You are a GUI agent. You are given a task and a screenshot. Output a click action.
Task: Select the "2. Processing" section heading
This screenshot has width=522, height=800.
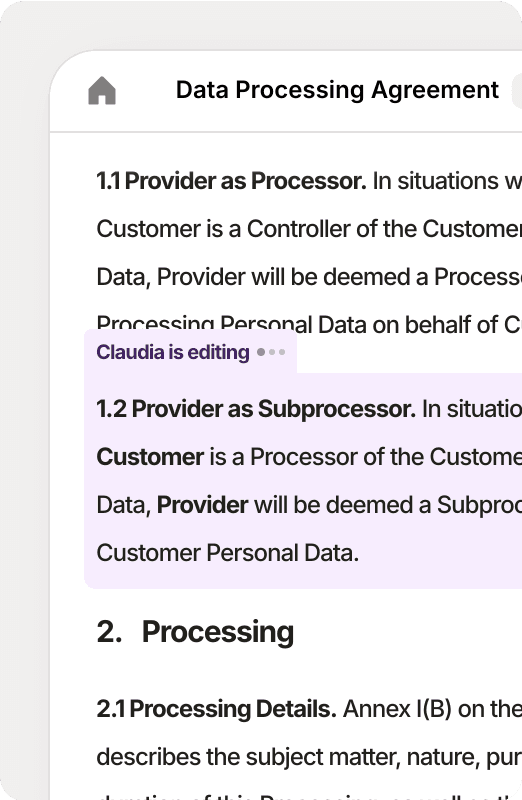[195, 632]
